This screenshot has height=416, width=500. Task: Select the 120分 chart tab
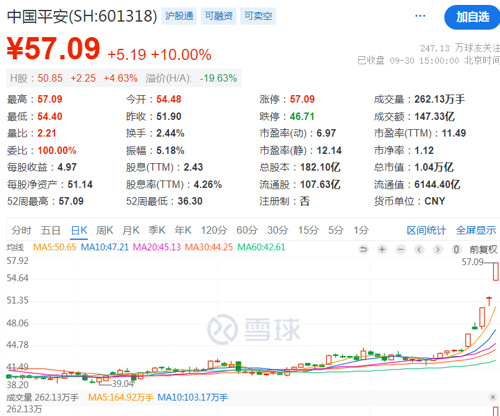pyautogui.click(x=214, y=230)
